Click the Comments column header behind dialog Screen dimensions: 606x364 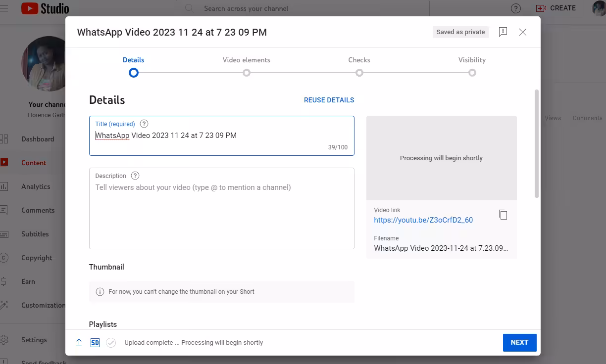tap(588, 118)
